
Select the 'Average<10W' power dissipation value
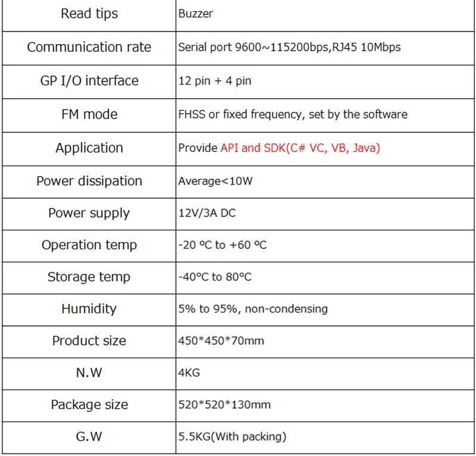coord(215,181)
